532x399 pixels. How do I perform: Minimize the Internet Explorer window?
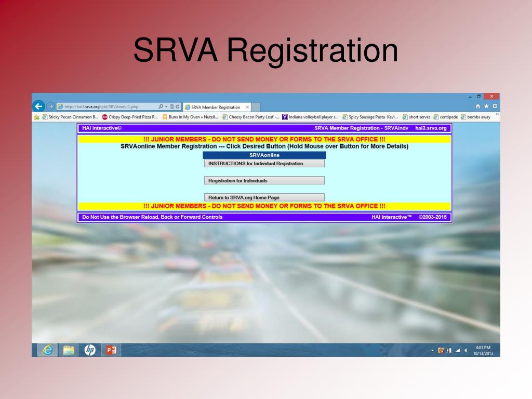470,97
